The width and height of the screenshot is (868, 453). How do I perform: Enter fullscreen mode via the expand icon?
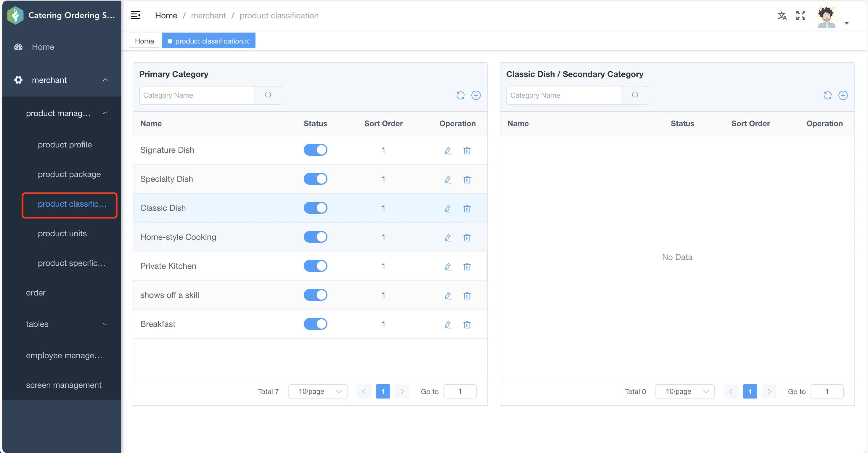(x=801, y=15)
